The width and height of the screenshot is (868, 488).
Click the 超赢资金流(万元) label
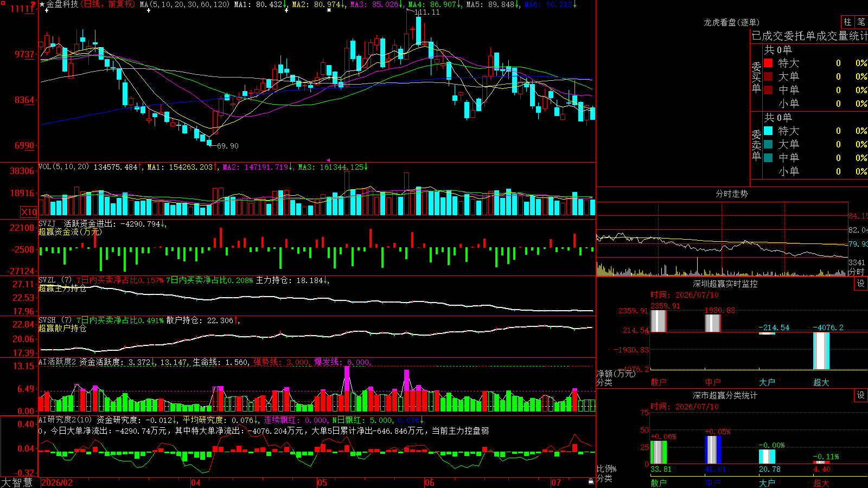point(70,232)
